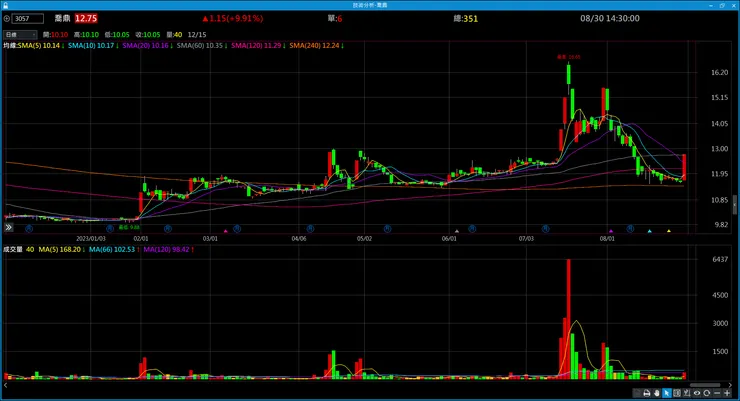Focus the stock code field showing 3057
740x401 pixels.
pos(28,19)
